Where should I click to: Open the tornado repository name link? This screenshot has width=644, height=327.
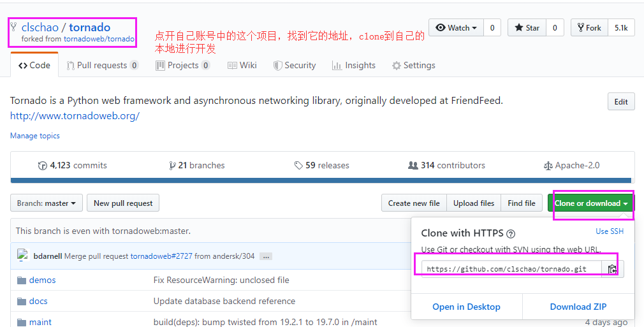coord(89,27)
